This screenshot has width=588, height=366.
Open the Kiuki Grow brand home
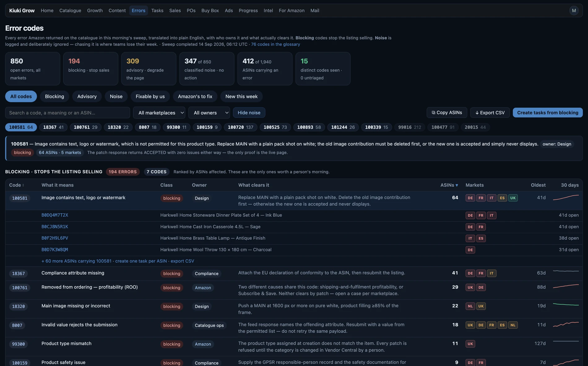coord(22,11)
